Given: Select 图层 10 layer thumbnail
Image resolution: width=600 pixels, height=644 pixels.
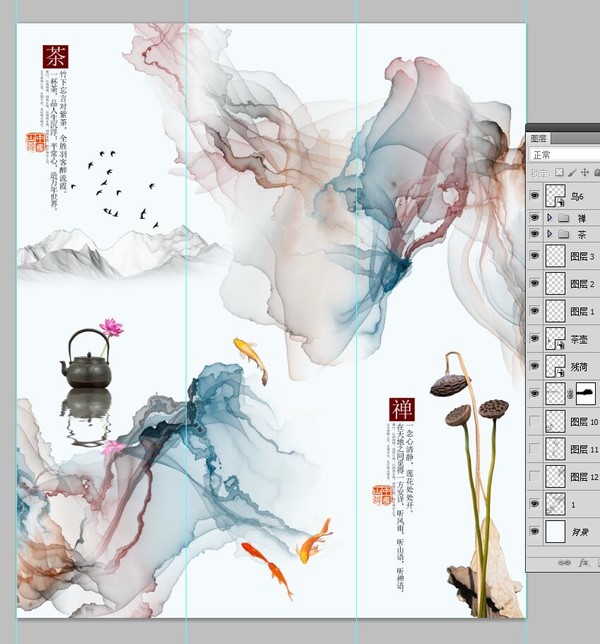Looking at the screenshot, I should pyautogui.click(x=555, y=421).
